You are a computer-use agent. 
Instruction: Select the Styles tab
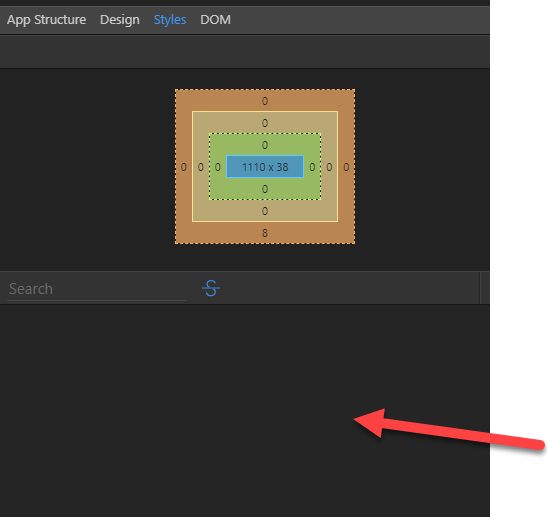(x=170, y=20)
